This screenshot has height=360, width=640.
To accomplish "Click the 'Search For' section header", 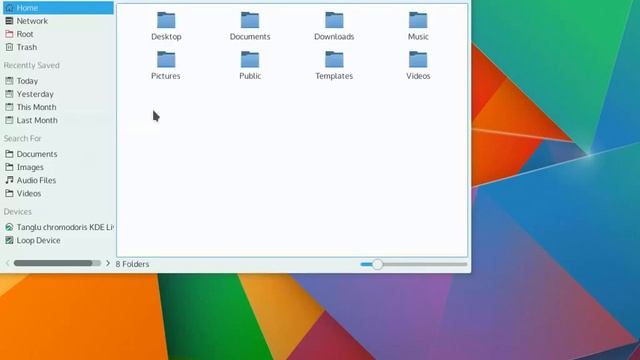I will tap(22, 138).
